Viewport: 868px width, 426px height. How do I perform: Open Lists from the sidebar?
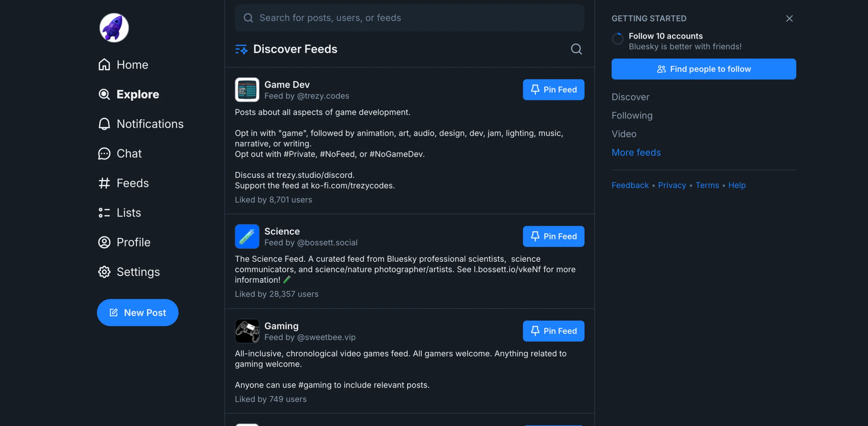click(x=104, y=212)
